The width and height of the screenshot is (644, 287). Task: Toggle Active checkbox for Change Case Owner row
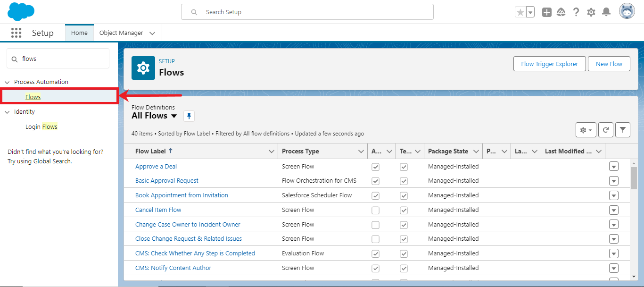pyautogui.click(x=375, y=225)
